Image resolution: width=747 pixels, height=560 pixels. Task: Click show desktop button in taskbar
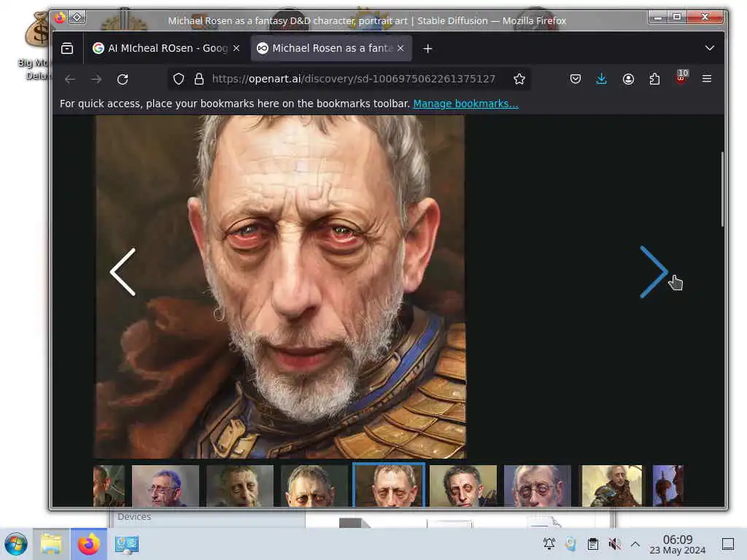pyautogui.click(x=728, y=544)
